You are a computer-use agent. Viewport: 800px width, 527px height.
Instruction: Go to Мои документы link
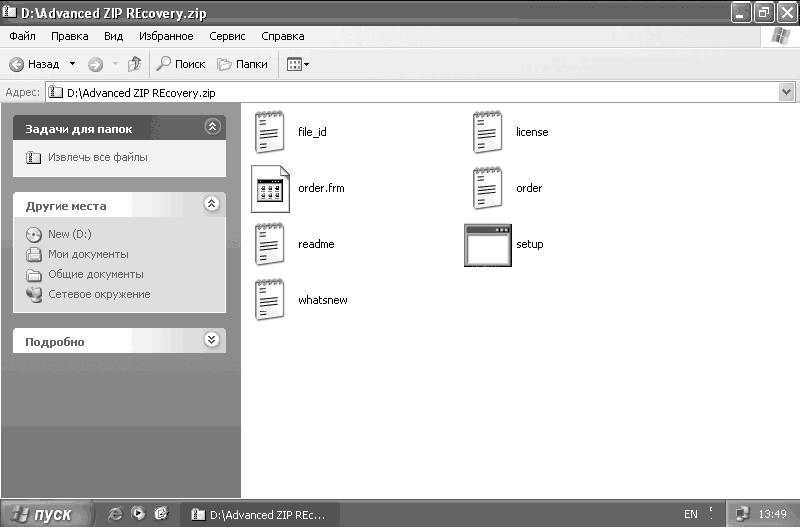pyautogui.click(x=88, y=254)
